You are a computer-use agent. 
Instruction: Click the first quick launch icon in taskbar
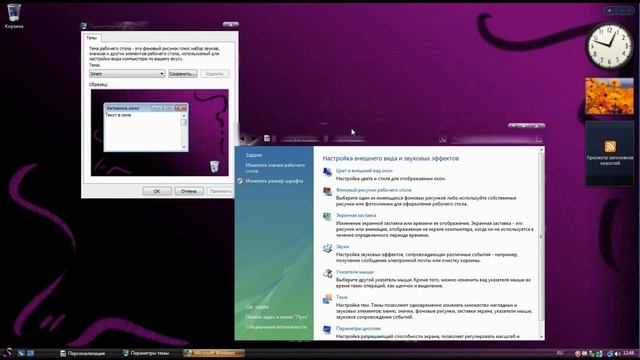[x=22, y=353]
